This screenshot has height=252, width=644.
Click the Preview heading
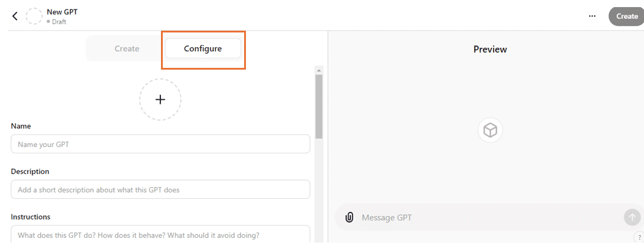coord(490,50)
